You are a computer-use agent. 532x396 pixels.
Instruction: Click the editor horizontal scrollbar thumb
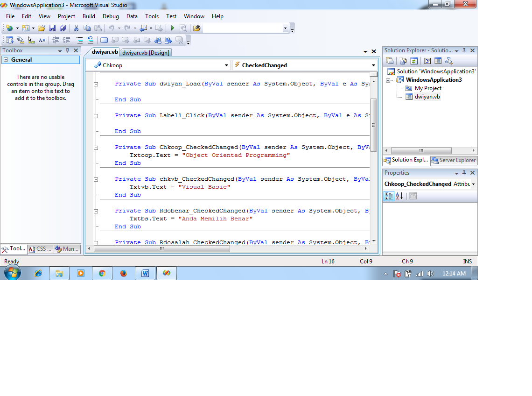[x=162, y=248]
